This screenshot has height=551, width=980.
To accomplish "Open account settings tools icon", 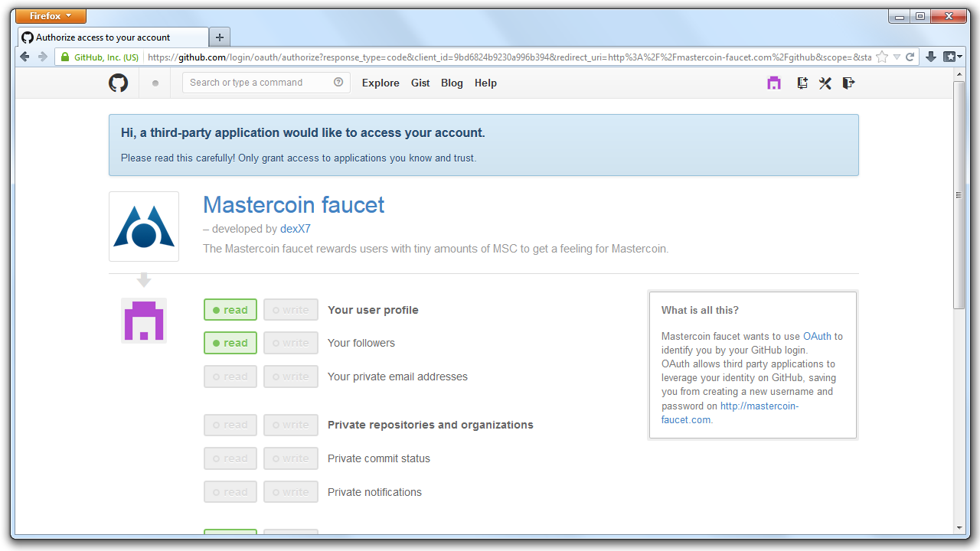I will click(825, 83).
